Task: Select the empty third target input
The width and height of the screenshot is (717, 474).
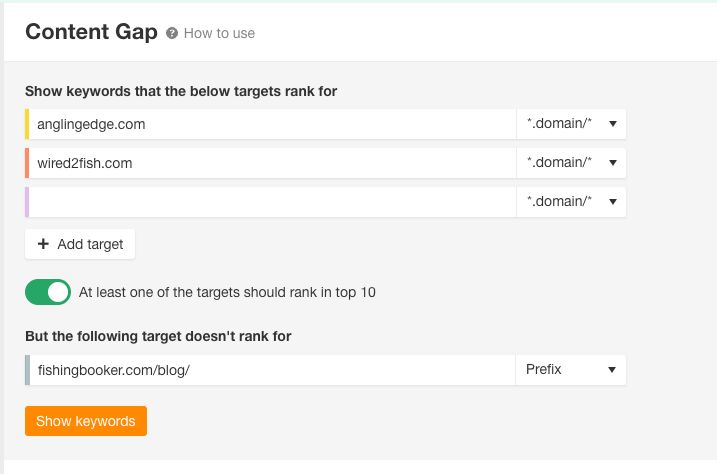Action: click(272, 202)
